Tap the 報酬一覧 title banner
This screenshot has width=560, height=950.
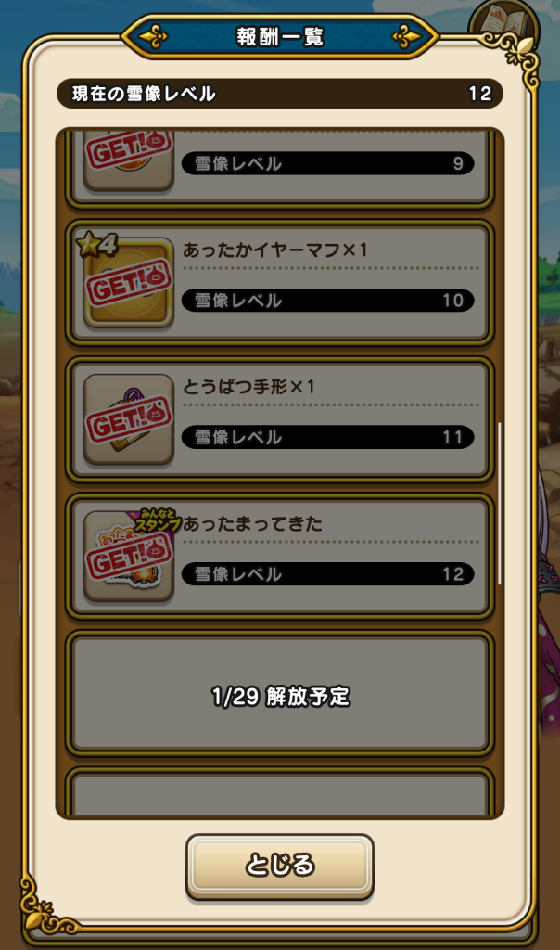click(x=280, y=36)
